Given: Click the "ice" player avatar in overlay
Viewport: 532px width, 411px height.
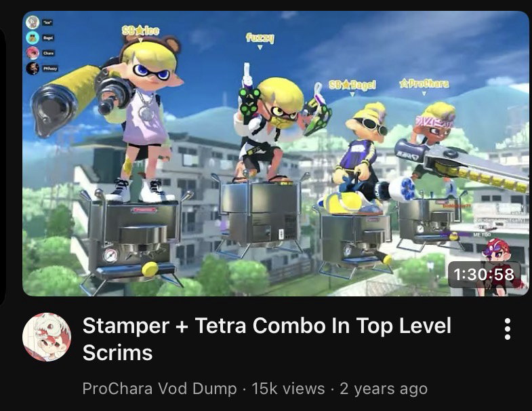Looking at the screenshot, I should pos(33,22).
